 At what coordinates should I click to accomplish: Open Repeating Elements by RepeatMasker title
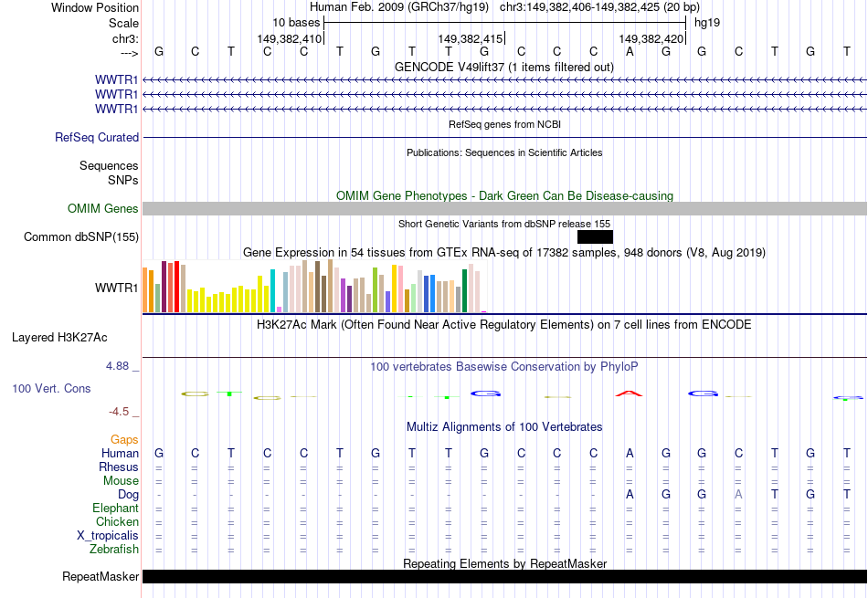(x=504, y=563)
